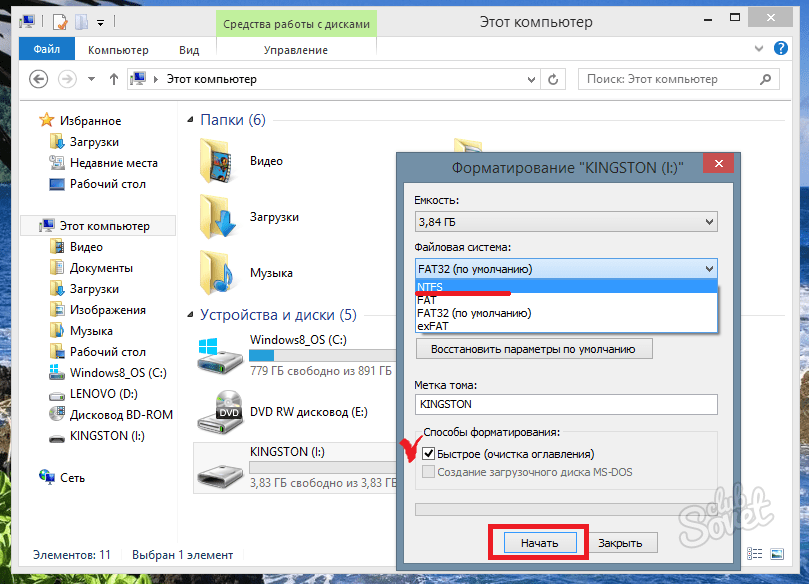Click the back navigation arrow
809x584 pixels.
[x=39, y=79]
